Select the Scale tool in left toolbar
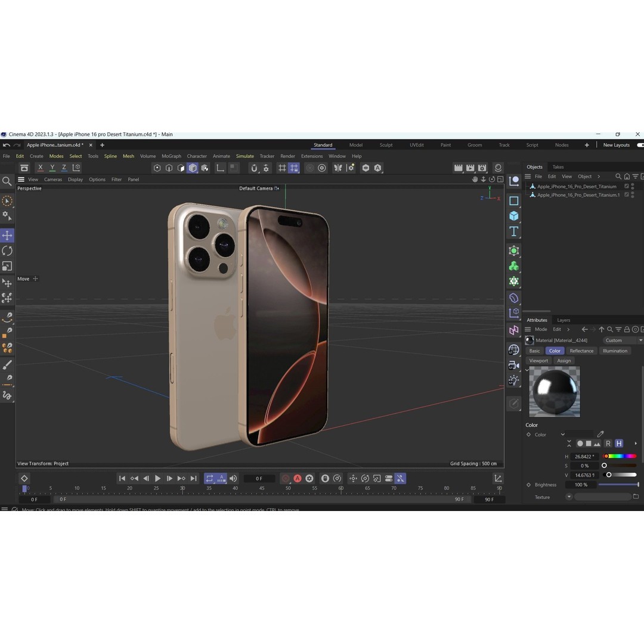 pos(7,266)
